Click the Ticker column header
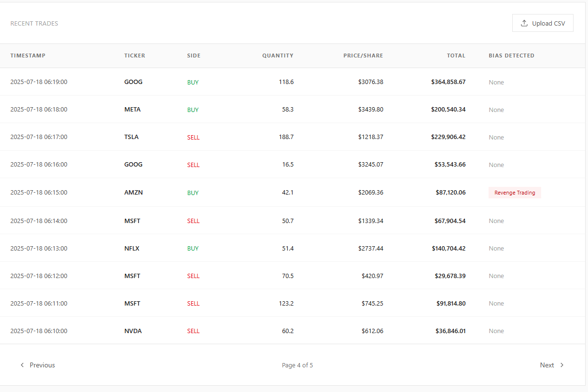The width and height of the screenshot is (588, 392). [135, 56]
